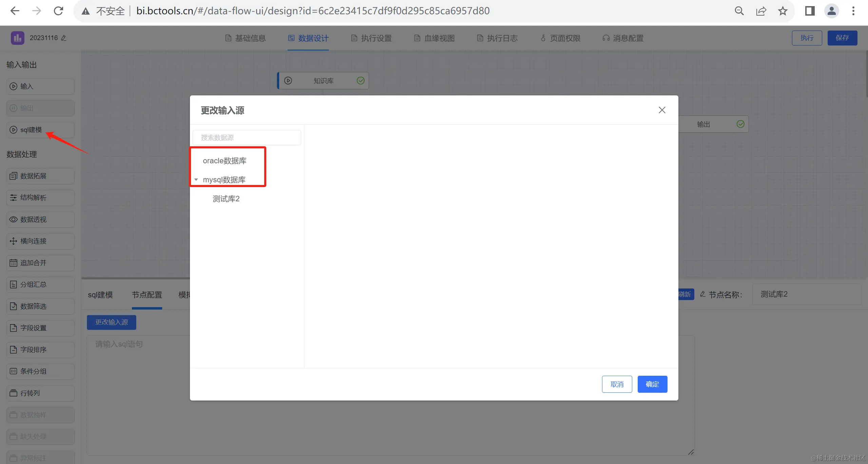Click the browser zoom magnifier icon
This screenshot has width=868, height=464.
pyautogui.click(x=739, y=11)
